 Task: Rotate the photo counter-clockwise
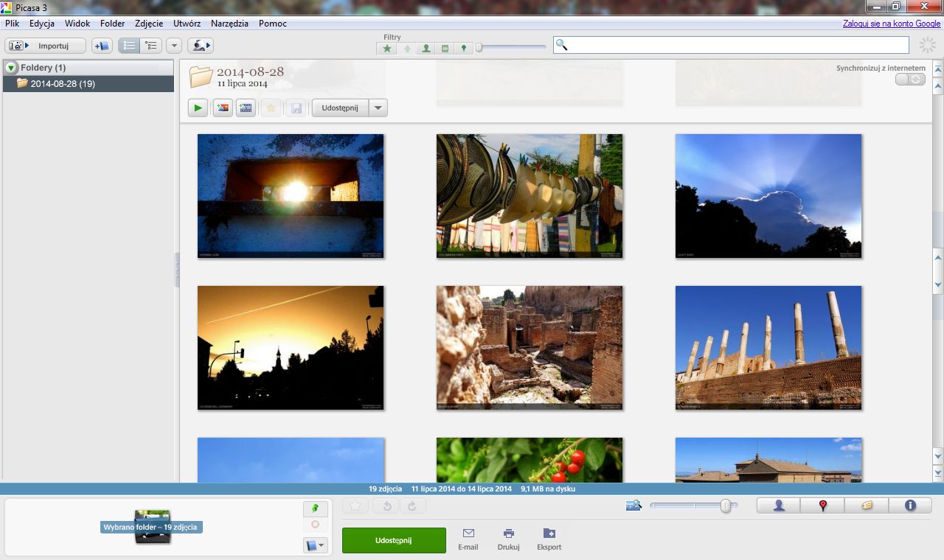(386, 506)
